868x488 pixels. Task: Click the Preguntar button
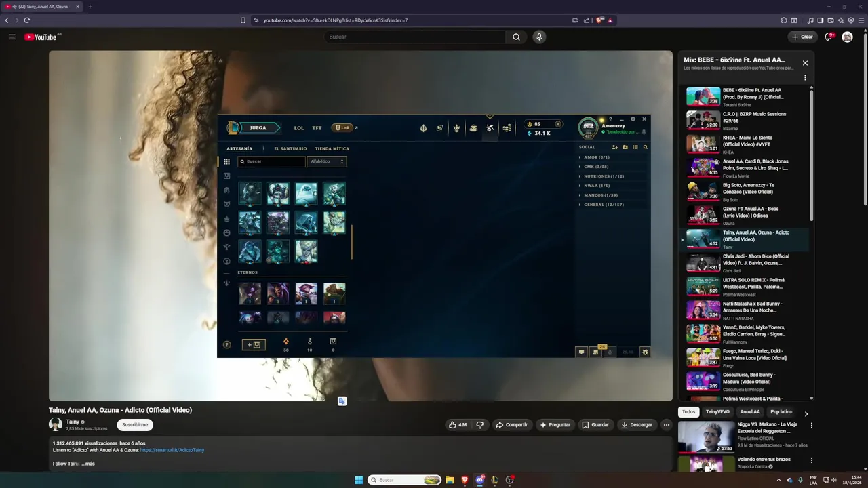[555, 425]
